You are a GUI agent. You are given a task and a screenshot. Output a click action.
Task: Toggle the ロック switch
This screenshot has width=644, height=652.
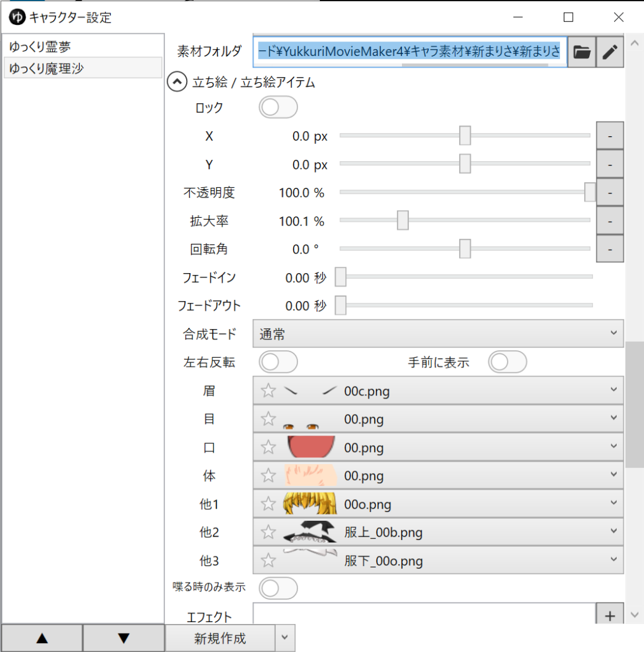pyautogui.click(x=278, y=107)
